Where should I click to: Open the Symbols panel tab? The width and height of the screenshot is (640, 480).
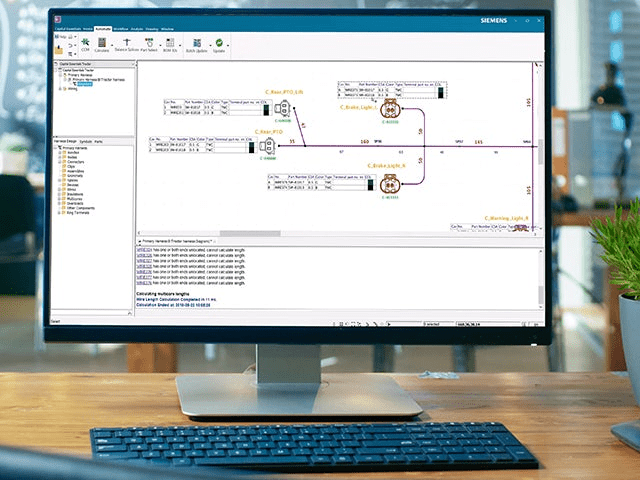click(85, 141)
